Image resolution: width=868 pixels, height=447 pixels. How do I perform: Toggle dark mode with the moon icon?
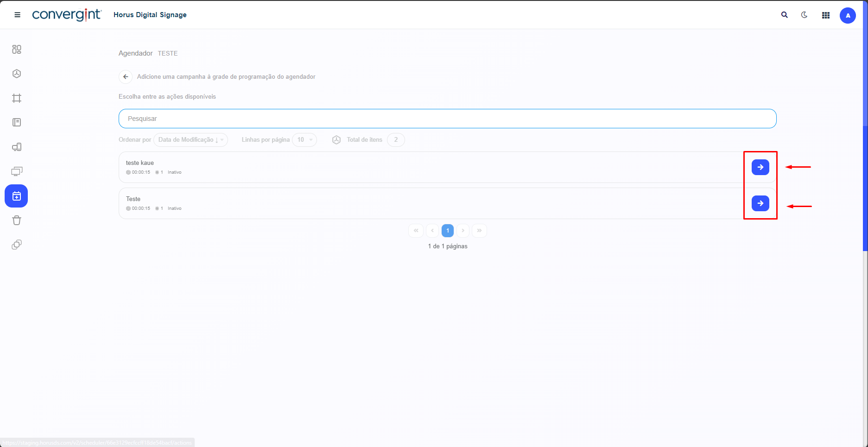click(804, 15)
